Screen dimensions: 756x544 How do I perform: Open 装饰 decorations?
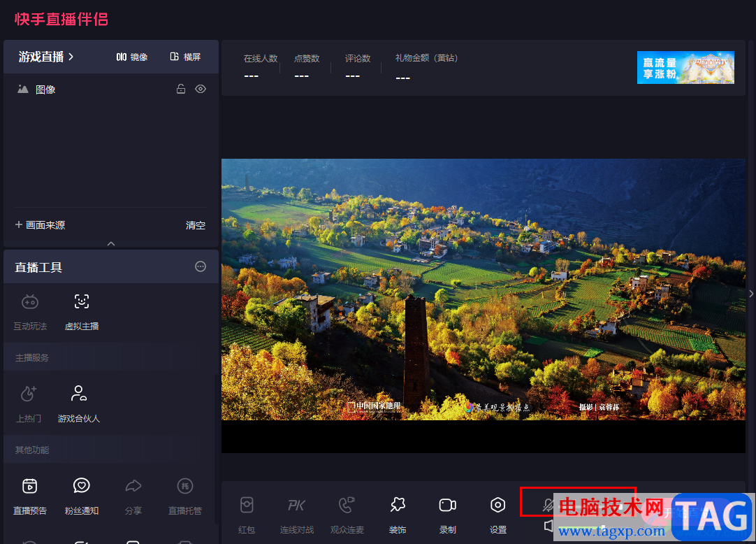click(x=398, y=515)
